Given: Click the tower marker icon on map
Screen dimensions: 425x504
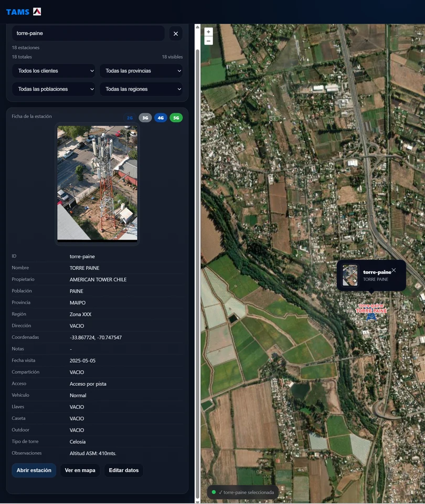Looking at the screenshot, I should click(x=371, y=317).
